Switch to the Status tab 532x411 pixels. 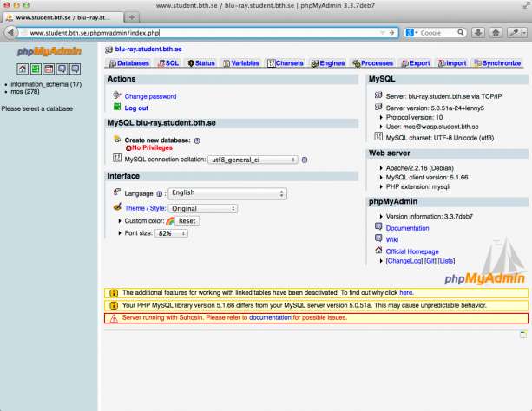(x=201, y=63)
